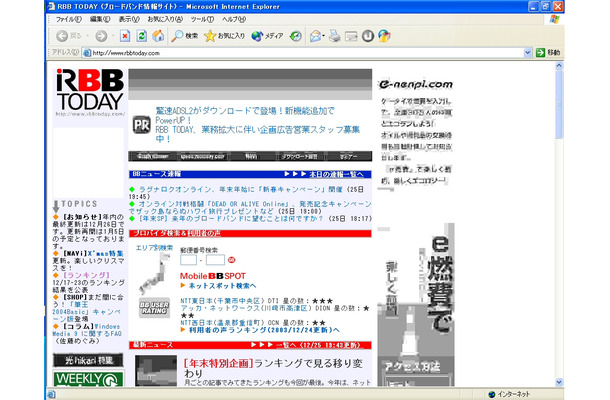Screen dimensions: 610x400
Task: Click the [ランキング] topic link
Action: [x=86, y=275]
